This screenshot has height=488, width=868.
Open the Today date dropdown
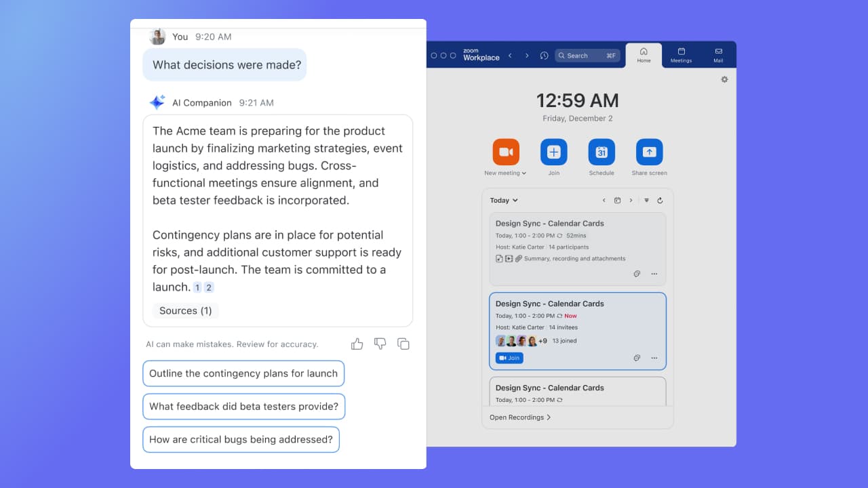click(504, 201)
